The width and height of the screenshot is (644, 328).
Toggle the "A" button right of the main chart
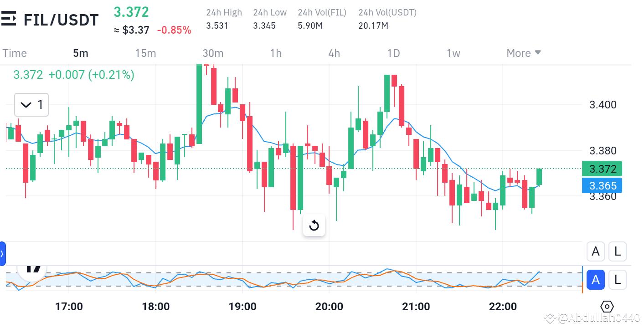596,251
